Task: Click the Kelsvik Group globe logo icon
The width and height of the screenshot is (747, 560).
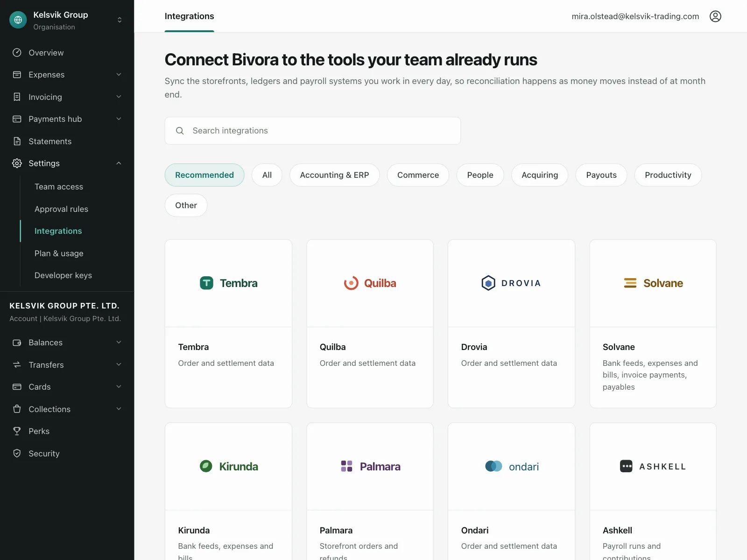Action: click(x=18, y=20)
